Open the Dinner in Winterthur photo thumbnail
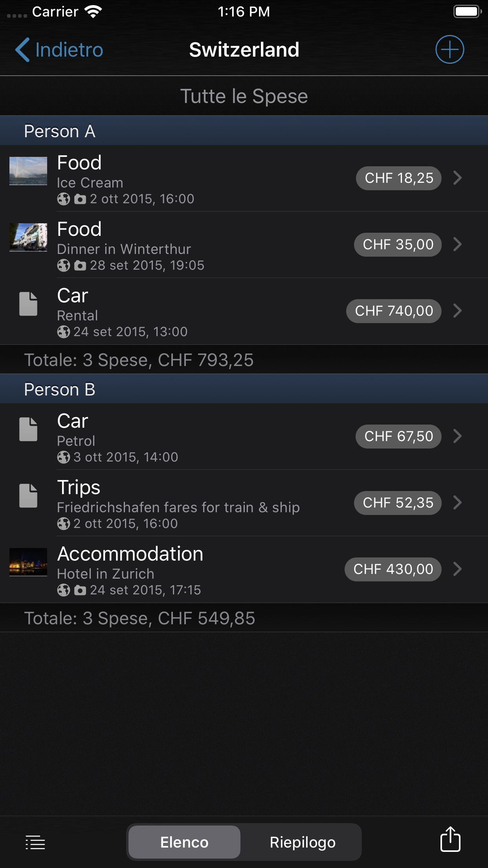The width and height of the screenshot is (488, 868). 28,237
